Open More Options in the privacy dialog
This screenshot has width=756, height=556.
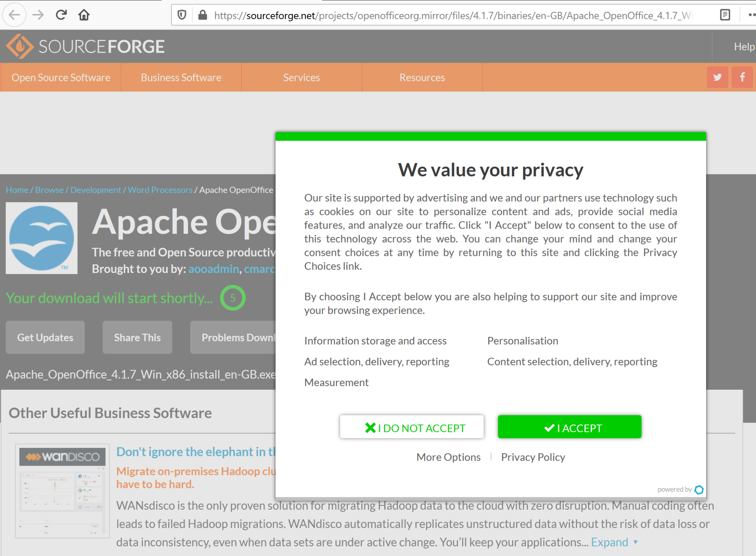pyautogui.click(x=448, y=457)
